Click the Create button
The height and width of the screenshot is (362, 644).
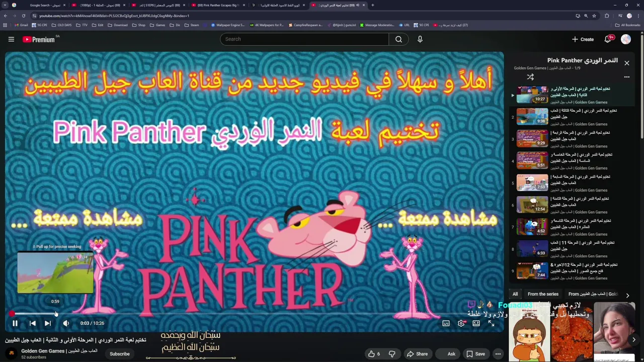click(583, 39)
